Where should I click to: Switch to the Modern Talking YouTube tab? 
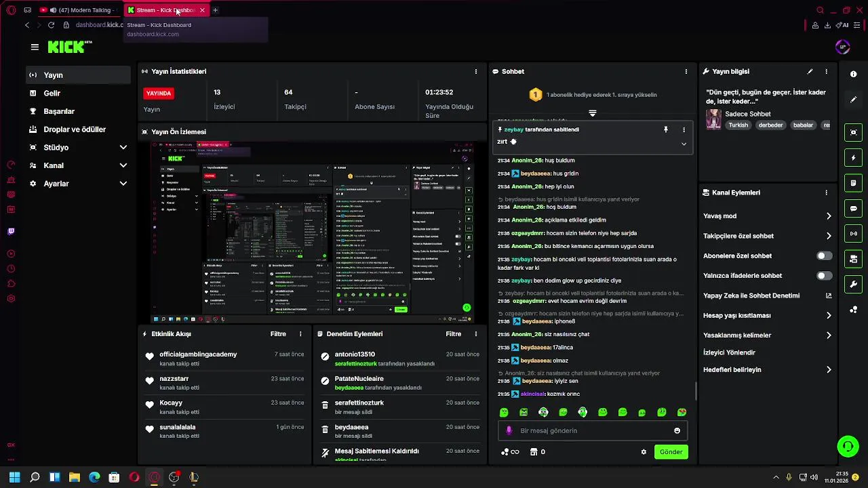[x=78, y=10]
